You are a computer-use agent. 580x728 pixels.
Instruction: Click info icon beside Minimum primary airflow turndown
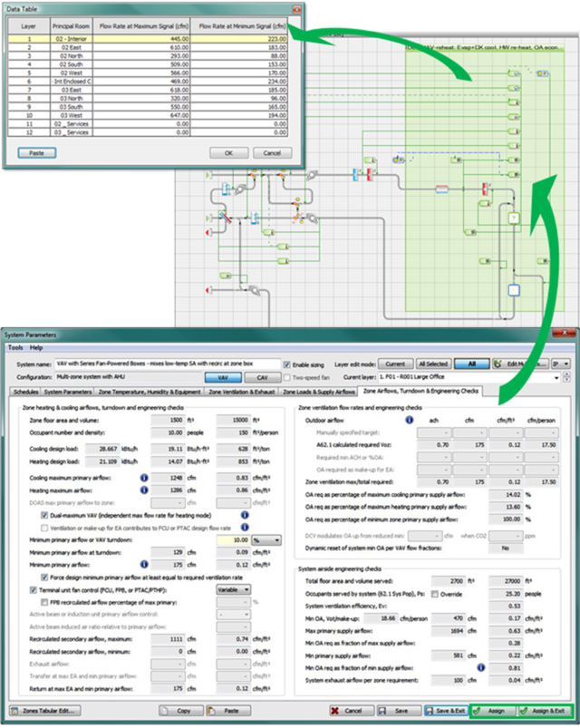tap(144, 565)
